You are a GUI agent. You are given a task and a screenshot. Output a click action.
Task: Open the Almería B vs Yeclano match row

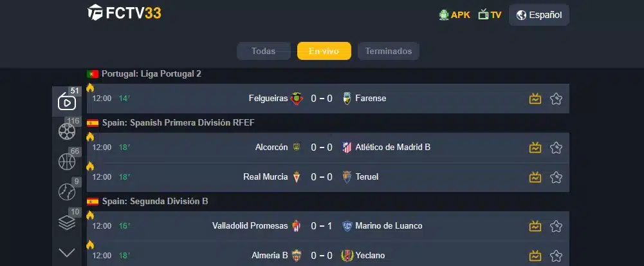322,256
